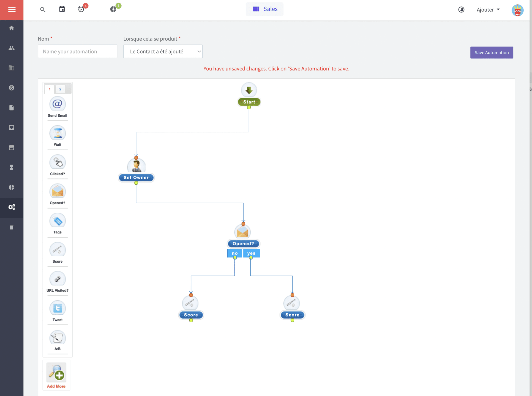
Task: Select the Wait action icon
Action: (x=57, y=133)
